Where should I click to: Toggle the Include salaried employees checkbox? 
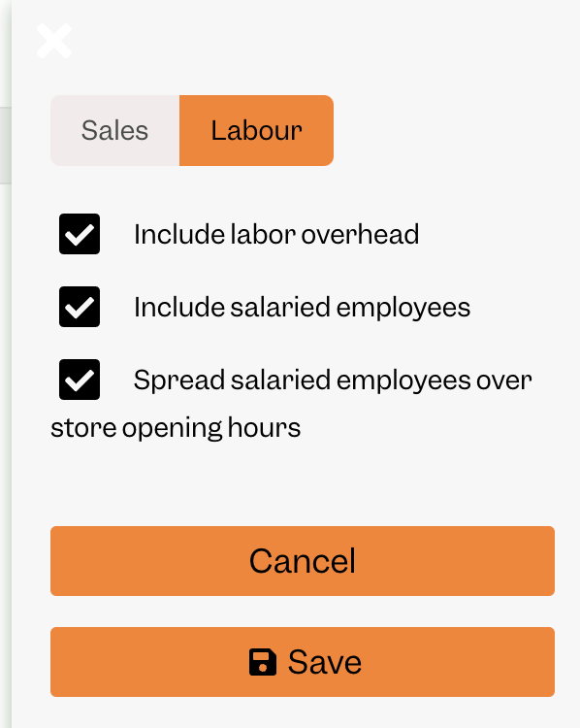[x=80, y=307]
